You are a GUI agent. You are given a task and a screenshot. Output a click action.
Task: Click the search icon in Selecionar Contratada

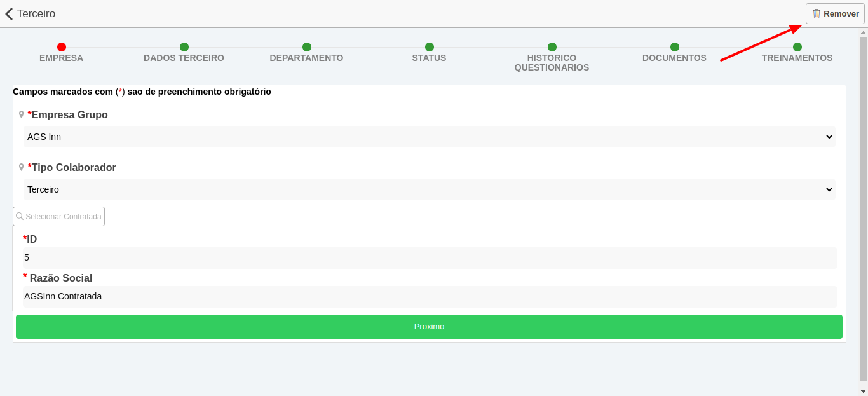tap(19, 216)
